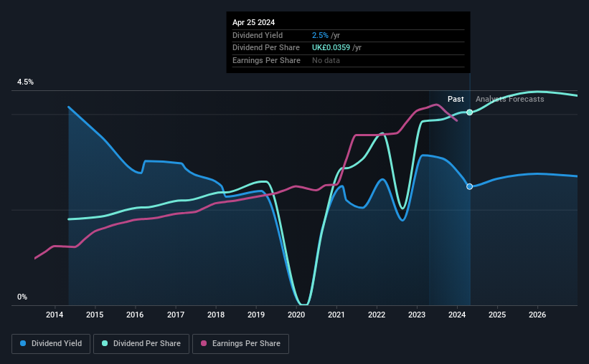
Task: Click the blue Dividend Yield legend dot
Action: click(x=23, y=343)
